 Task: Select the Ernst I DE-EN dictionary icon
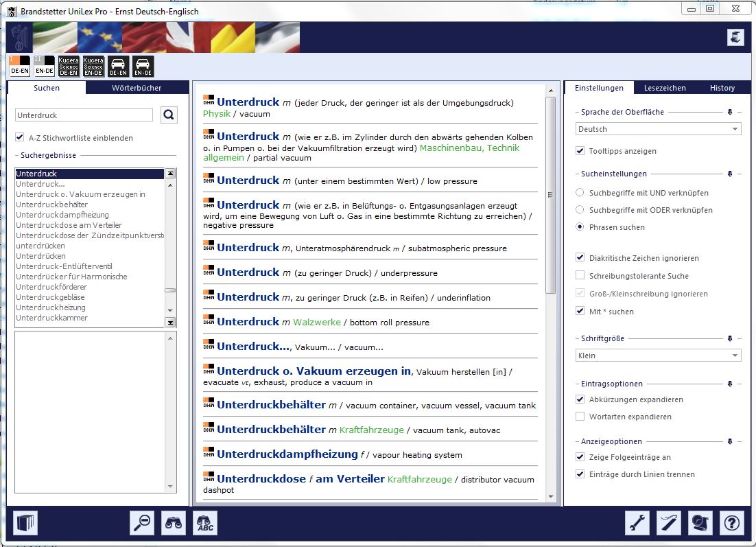[x=20, y=66]
